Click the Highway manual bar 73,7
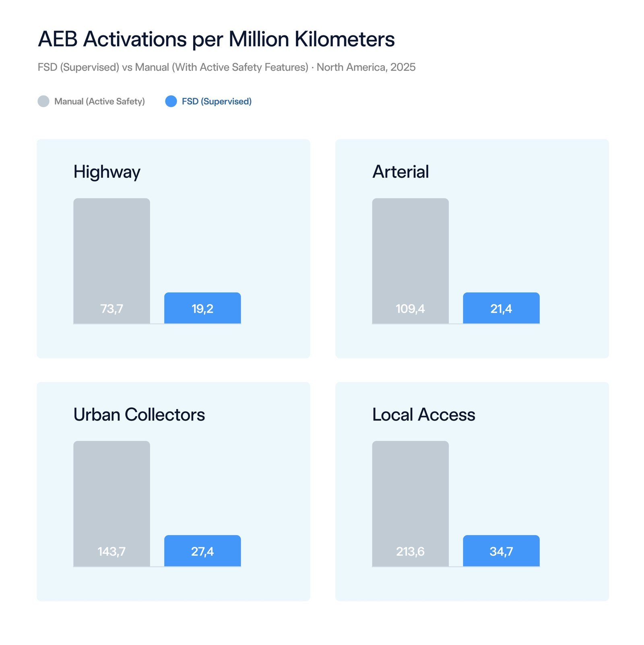Image resolution: width=644 pixels, height=645 pixels. tap(111, 261)
